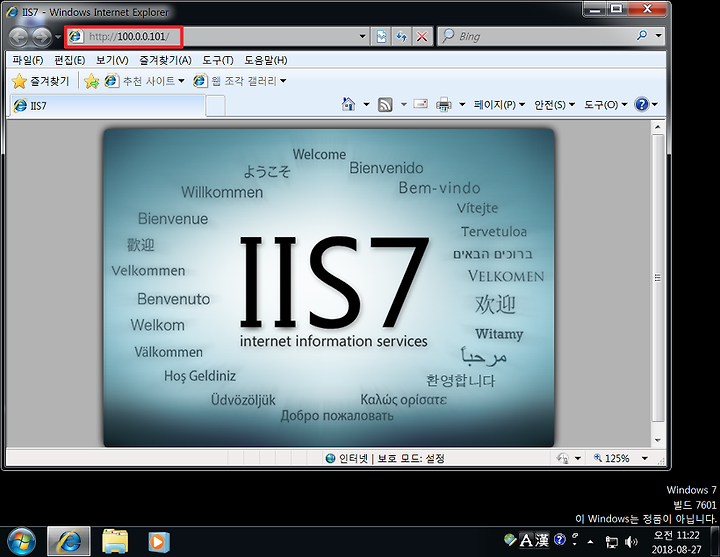Click the privacy report status bar icon
Screen dimensions: 720x557
(563, 458)
